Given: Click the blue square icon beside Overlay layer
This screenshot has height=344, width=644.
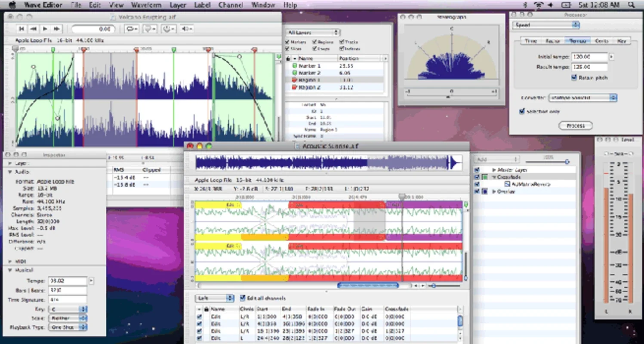Looking at the screenshot, I should click(485, 191).
